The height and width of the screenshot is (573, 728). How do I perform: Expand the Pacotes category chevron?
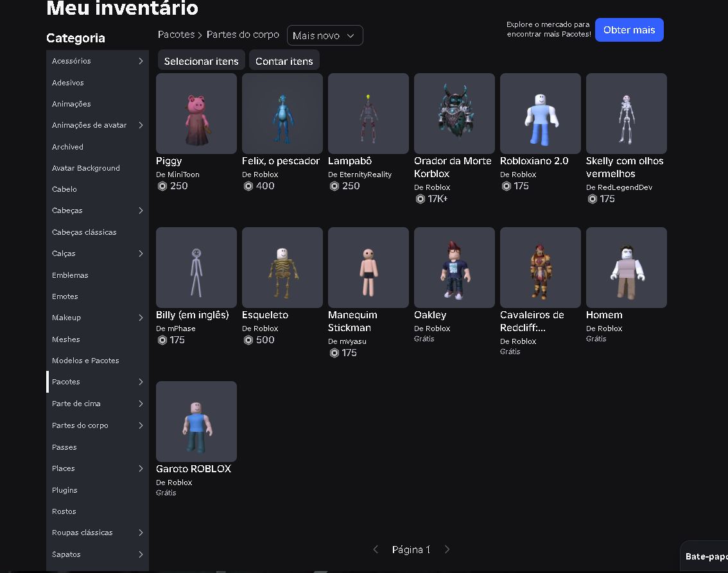point(141,382)
